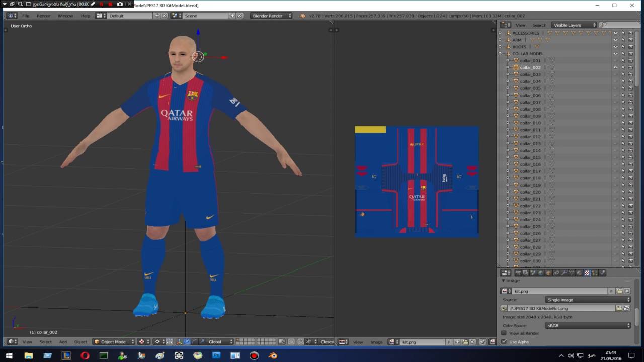Open the Render Layers properties icon
The image size is (644, 362).
pos(525,273)
